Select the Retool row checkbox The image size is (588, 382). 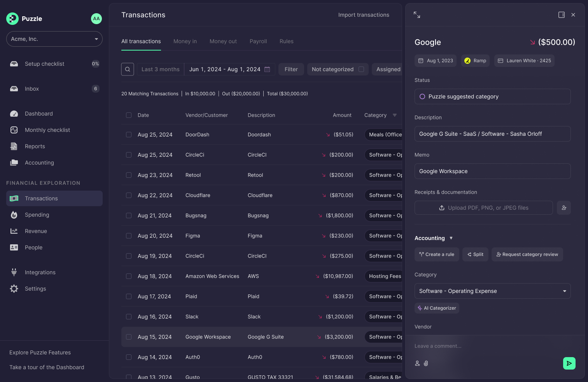(x=129, y=175)
